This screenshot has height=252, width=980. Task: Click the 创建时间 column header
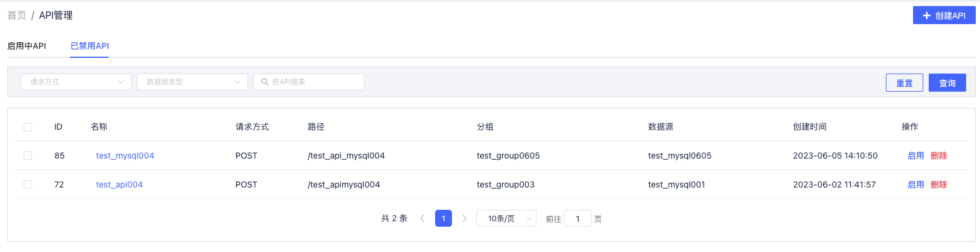pyautogui.click(x=810, y=127)
